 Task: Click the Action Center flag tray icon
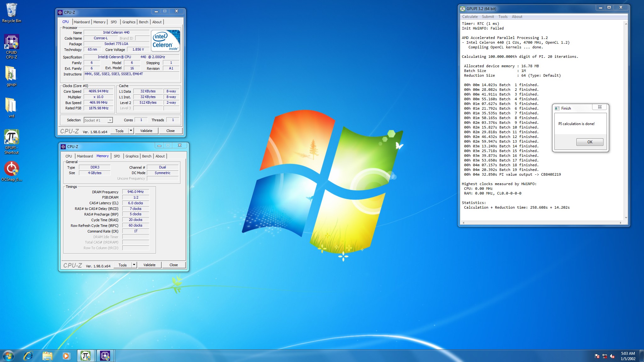click(597, 356)
